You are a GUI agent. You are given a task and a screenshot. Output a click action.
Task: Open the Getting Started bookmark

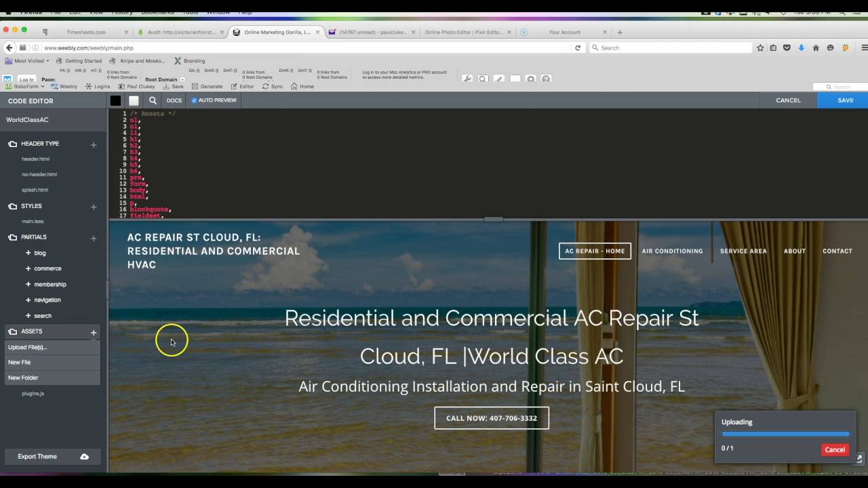pos(79,61)
